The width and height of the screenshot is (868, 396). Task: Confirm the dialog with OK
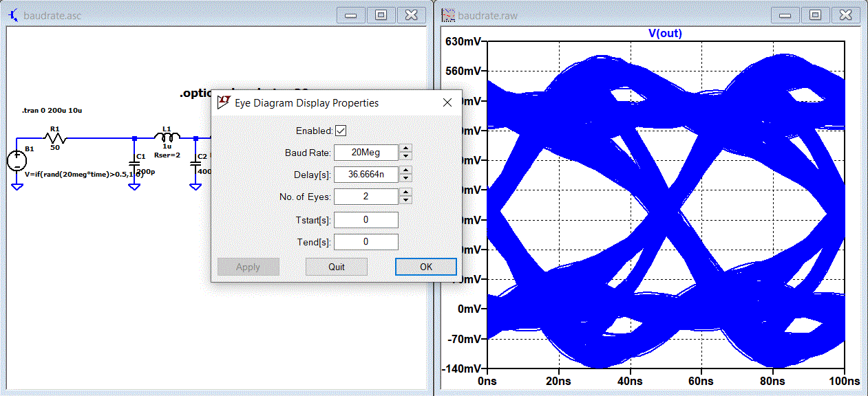coord(426,267)
